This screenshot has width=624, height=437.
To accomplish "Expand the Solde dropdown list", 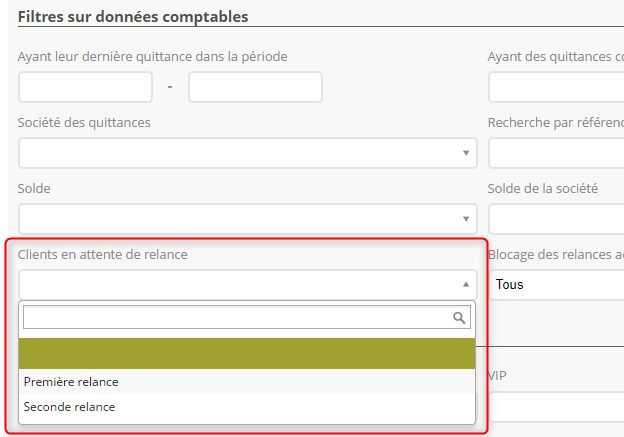I will point(247,219).
